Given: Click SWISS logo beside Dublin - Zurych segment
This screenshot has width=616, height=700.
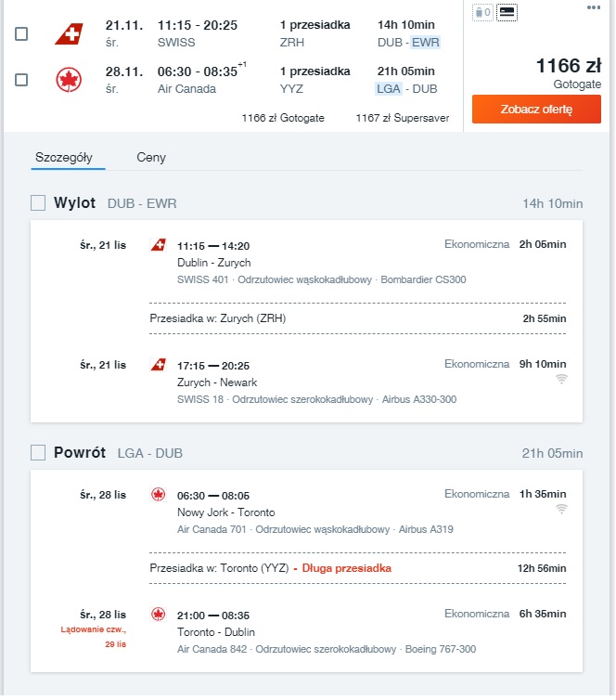Looking at the screenshot, I should pyautogui.click(x=158, y=245).
